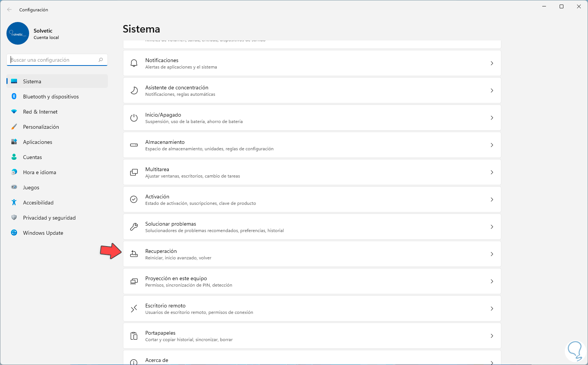588x365 pixels.
Task: Click the Inicio/Apagado power icon
Action: (134, 118)
